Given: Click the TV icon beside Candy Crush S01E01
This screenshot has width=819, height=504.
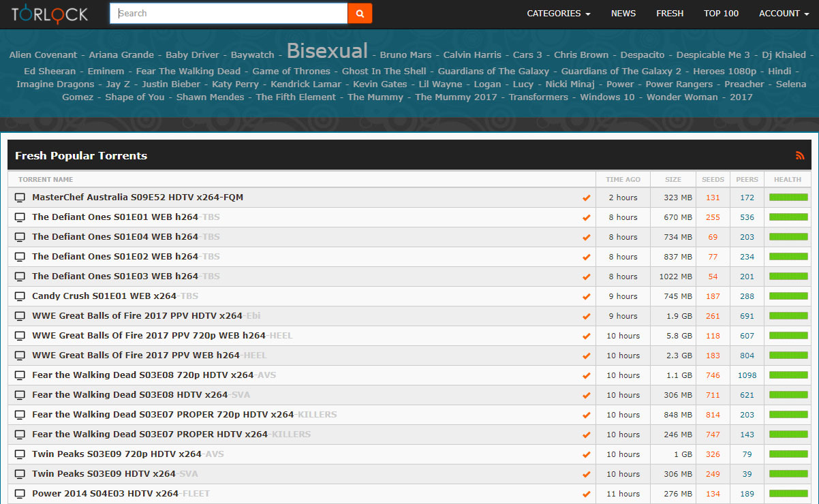Looking at the screenshot, I should click(20, 296).
